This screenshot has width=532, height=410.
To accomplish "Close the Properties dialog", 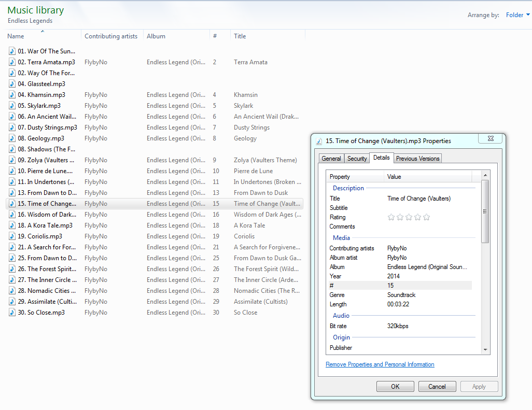I will pos(491,138).
